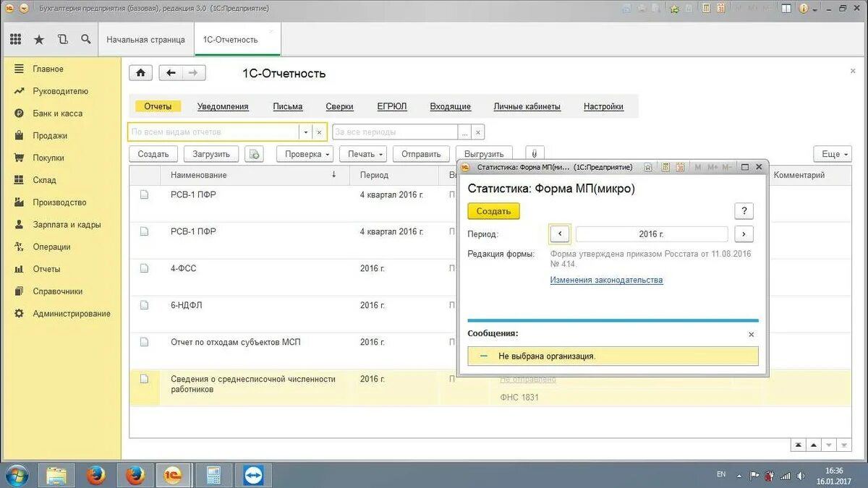Expand the Печать dropdown button
The image size is (868, 488).
click(x=365, y=154)
